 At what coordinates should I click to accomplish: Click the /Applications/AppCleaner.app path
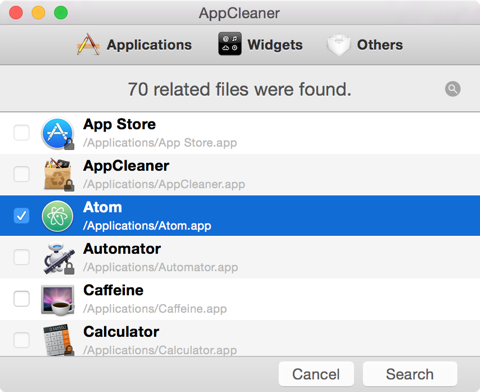(164, 184)
